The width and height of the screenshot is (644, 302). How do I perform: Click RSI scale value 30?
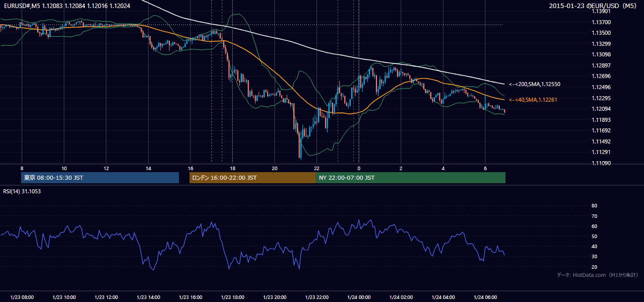point(594,257)
